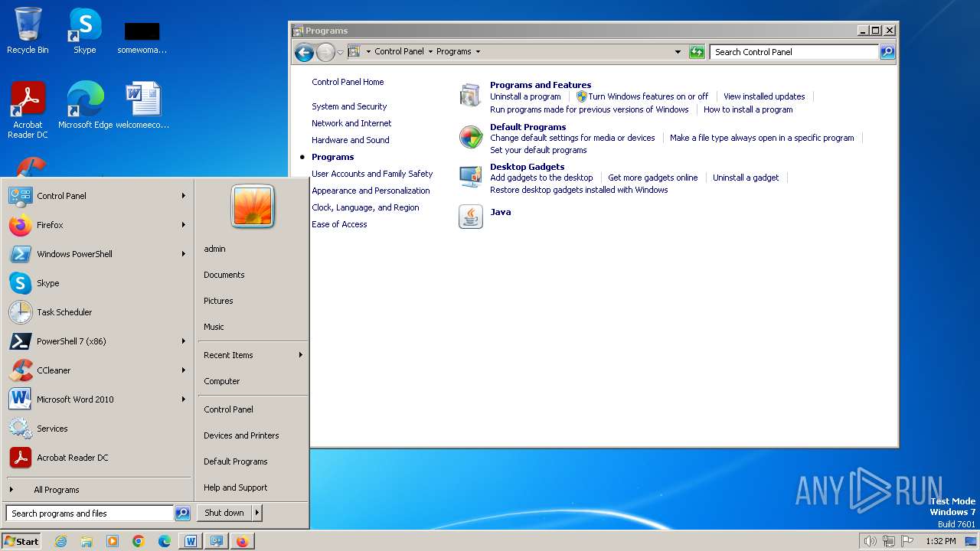980x551 pixels.
Task: Open the Acrobat Reader DC desktop shortcut
Action: click(x=28, y=109)
